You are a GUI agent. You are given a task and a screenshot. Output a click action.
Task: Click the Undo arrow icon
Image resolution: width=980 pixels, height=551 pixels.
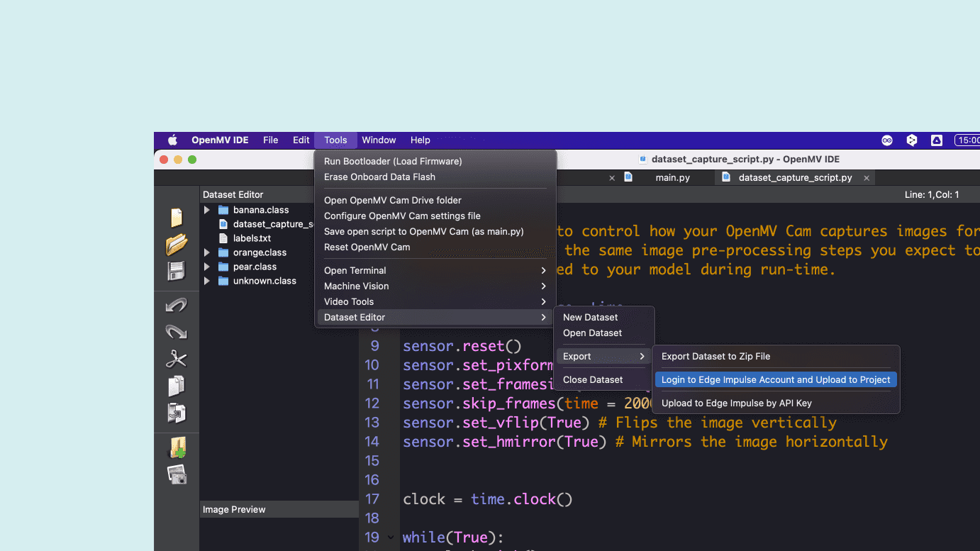click(x=176, y=305)
